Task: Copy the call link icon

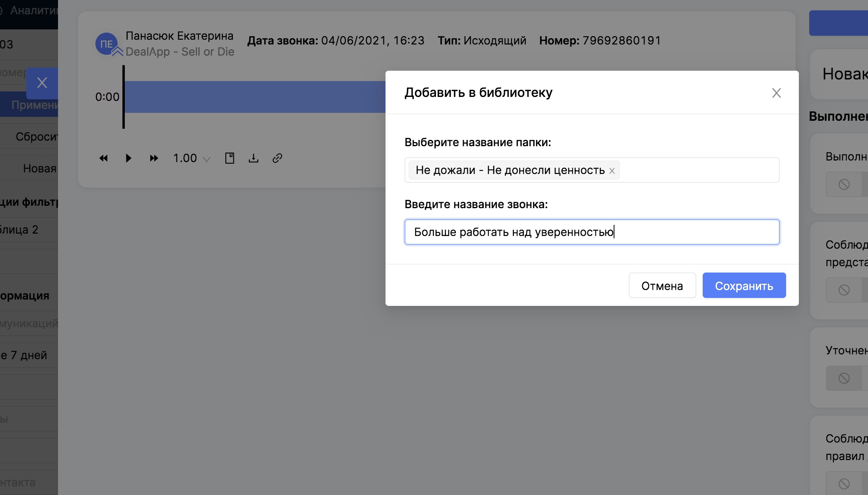Action: [x=277, y=158]
